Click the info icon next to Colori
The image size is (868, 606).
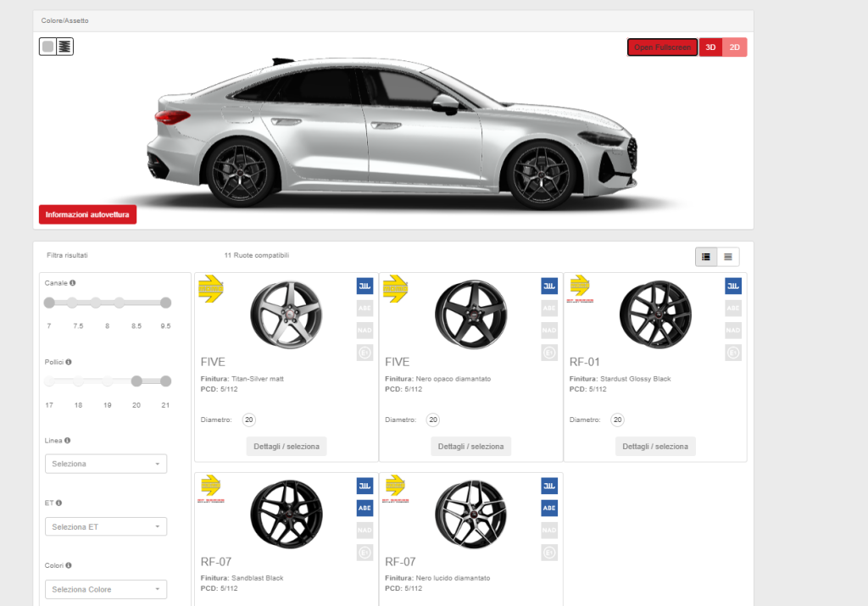click(x=68, y=565)
